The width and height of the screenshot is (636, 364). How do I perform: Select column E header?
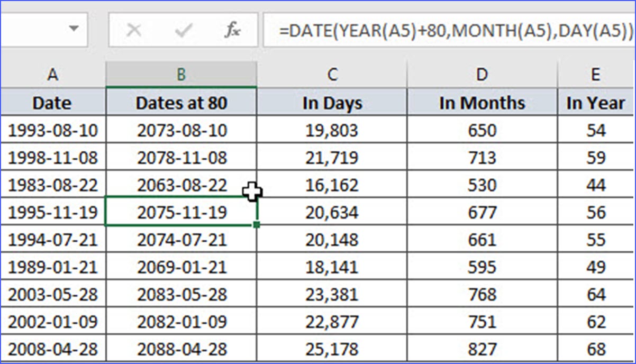pyautogui.click(x=596, y=75)
